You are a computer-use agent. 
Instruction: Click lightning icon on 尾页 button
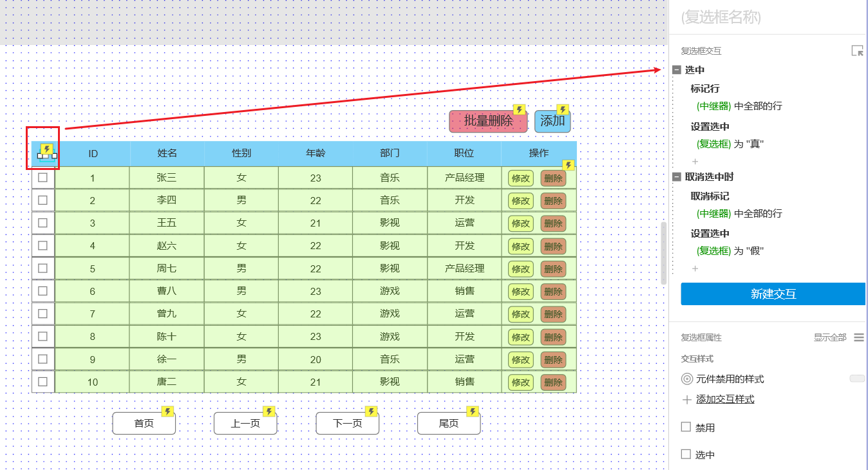(473, 411)
